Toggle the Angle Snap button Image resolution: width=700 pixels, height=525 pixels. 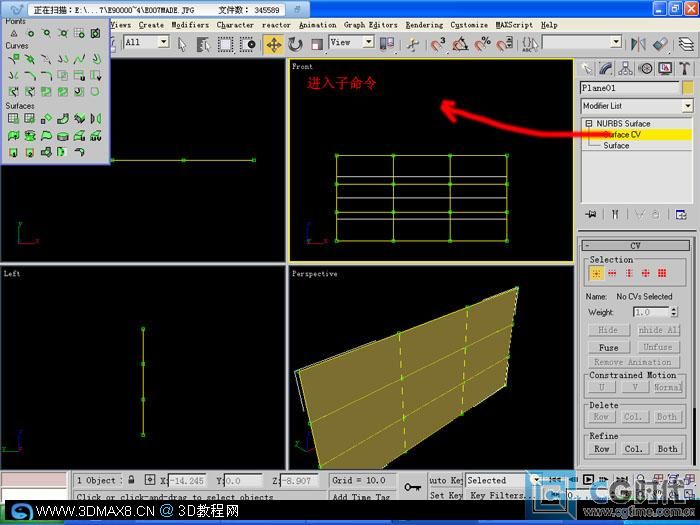460,44
